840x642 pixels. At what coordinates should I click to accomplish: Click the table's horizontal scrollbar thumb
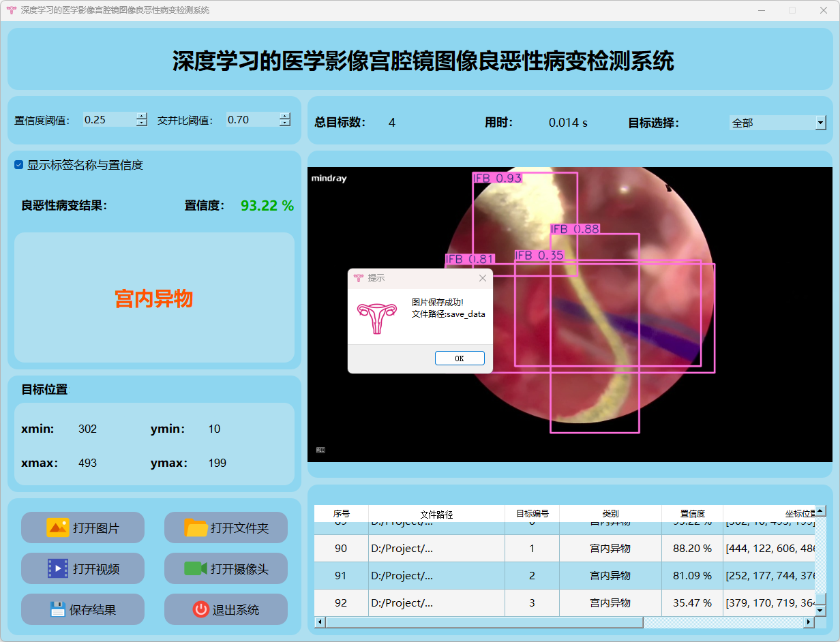(484, 622)
